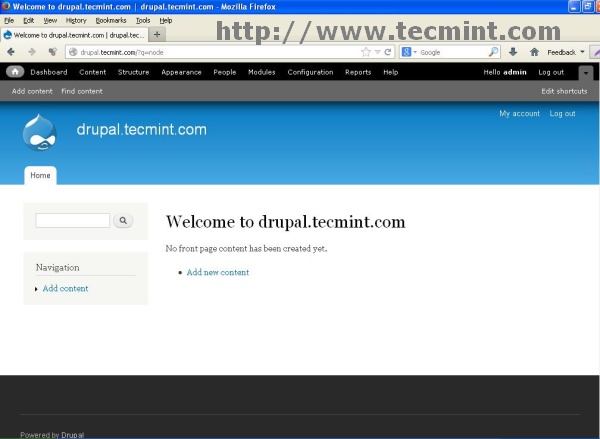The image size is (600, 439).
Task: Click the Drupal drop logo
Action: click(39, 132)
